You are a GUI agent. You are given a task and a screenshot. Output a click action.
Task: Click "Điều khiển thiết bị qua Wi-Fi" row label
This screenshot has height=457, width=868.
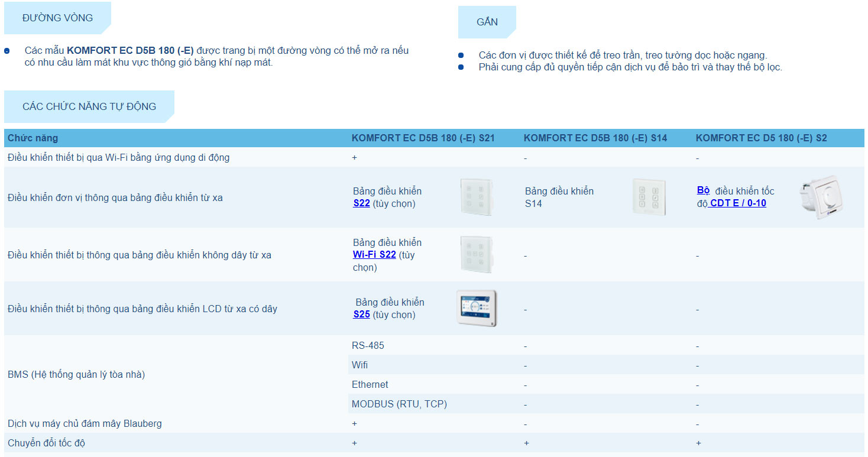point(118,157)
